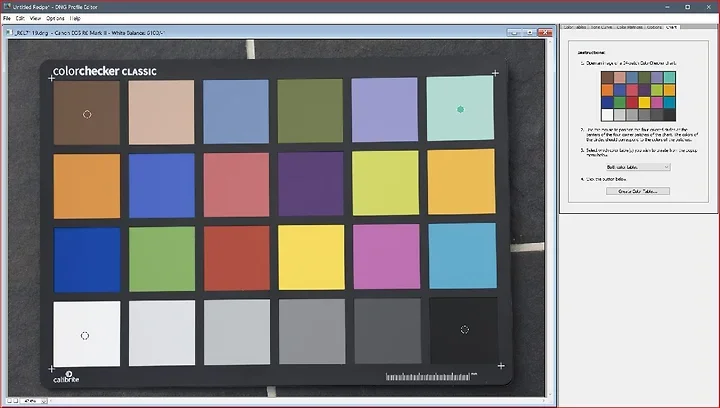Expand the Both color tables dropdown

[x=638, y=167]
